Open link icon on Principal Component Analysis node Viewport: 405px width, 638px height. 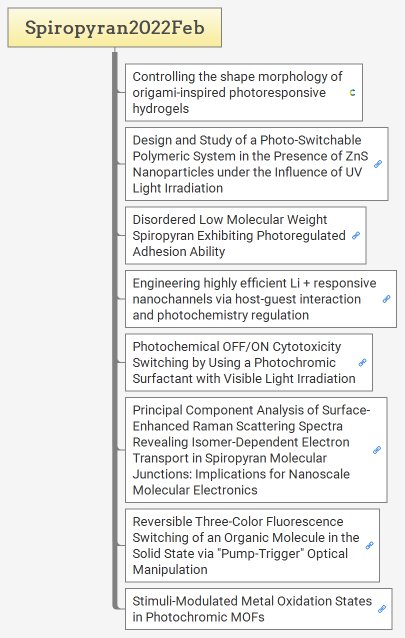tap(377, 450)
